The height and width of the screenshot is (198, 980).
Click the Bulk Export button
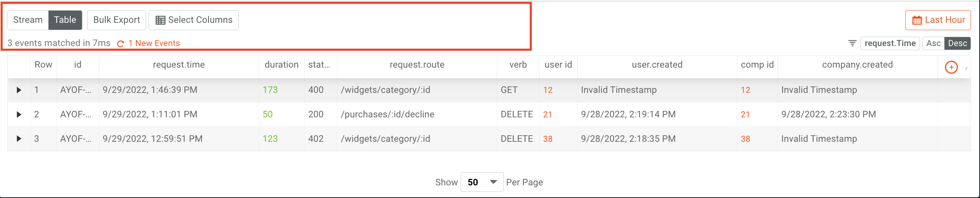point(117,20)
